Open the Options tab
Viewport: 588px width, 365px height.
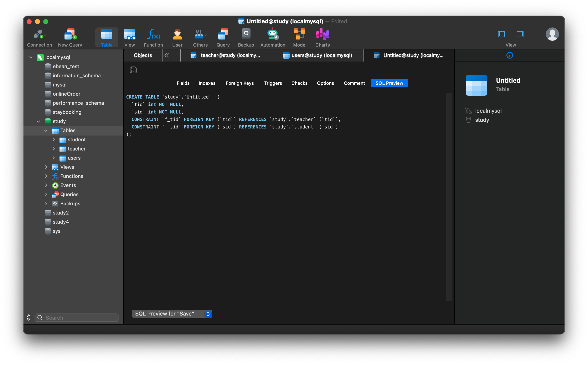(325, 83)
